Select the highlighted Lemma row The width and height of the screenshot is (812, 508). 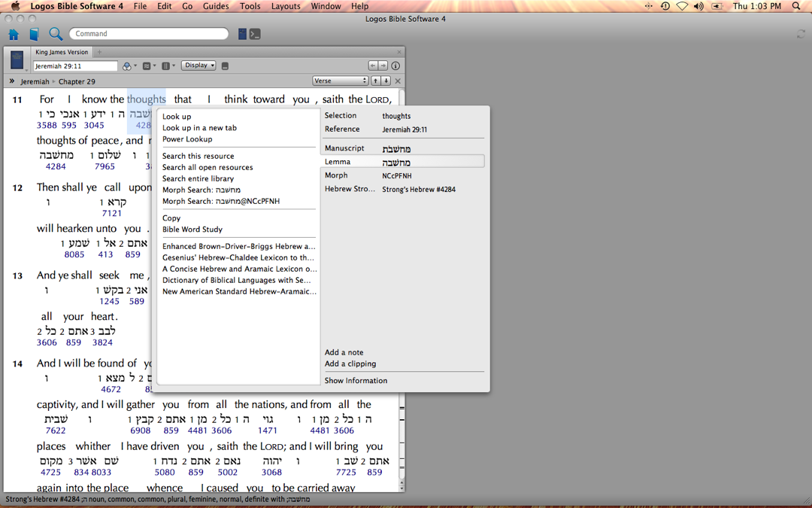(x=404, y=162)
